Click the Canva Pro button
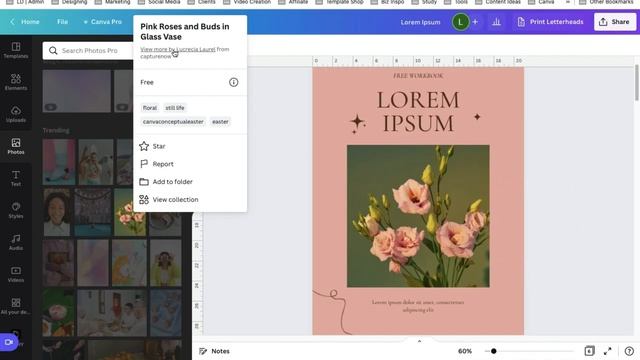The height and width of the screenshot is (360, 640). tap(102, 22)
